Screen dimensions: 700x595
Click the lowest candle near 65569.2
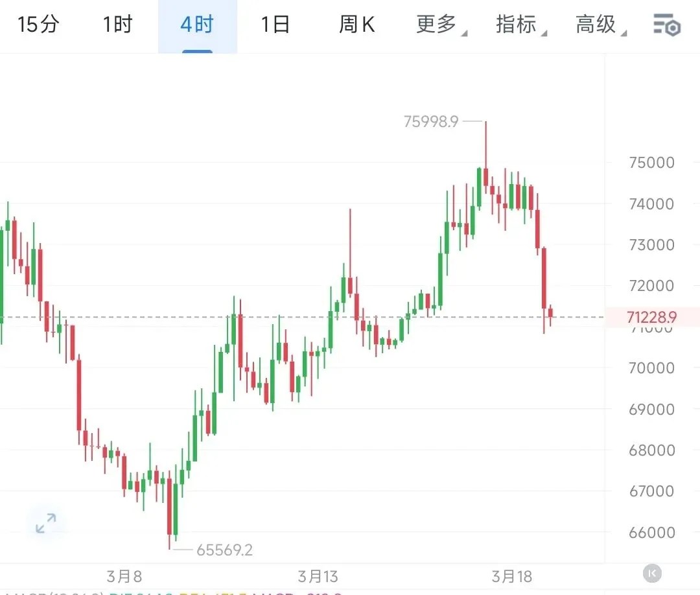(169, 509)
